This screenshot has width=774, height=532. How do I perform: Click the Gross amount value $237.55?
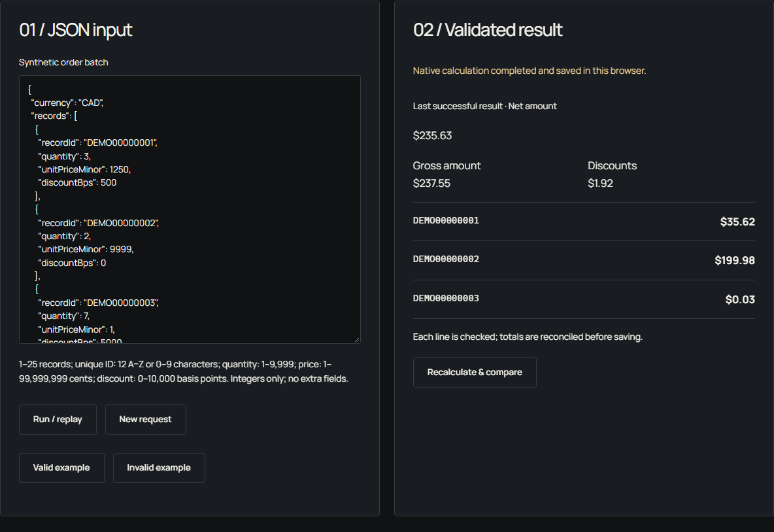pyautogui.click(x=432, y=184)
